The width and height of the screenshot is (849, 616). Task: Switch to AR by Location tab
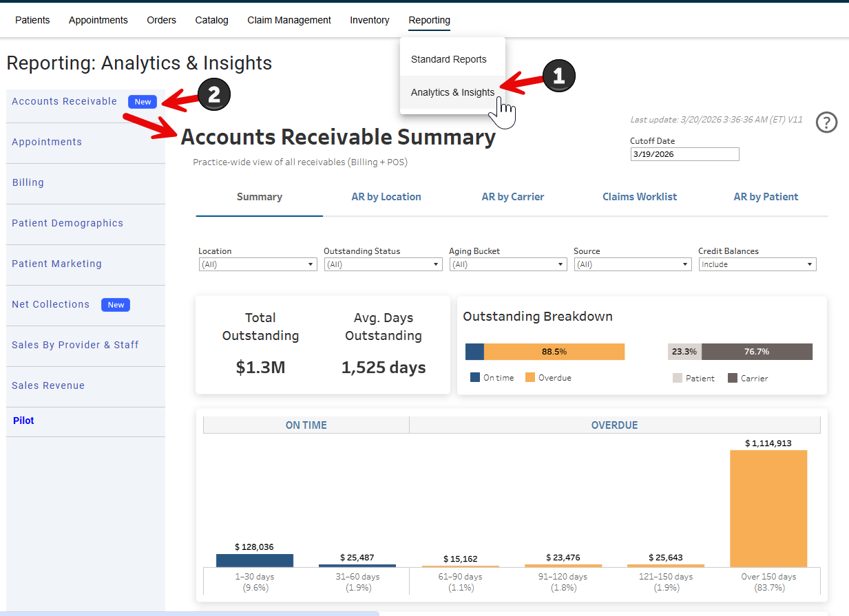pyautogui.click(x=386, y=197)
